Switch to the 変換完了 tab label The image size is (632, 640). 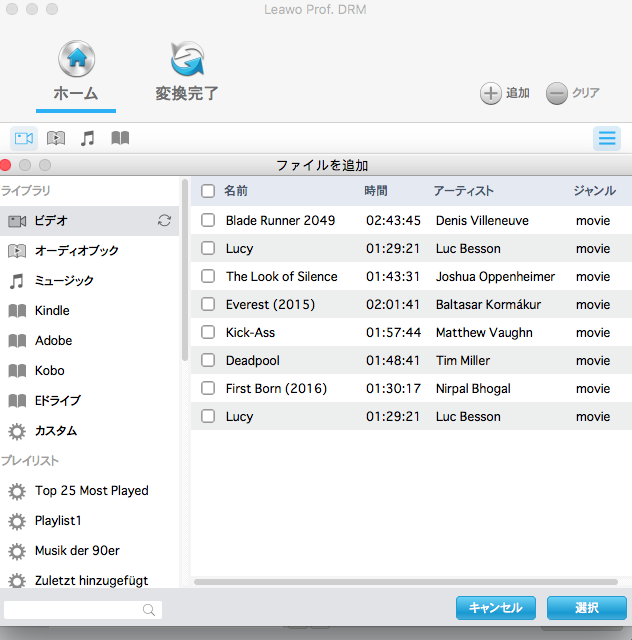pyautogui.click(x=187, y=93)
